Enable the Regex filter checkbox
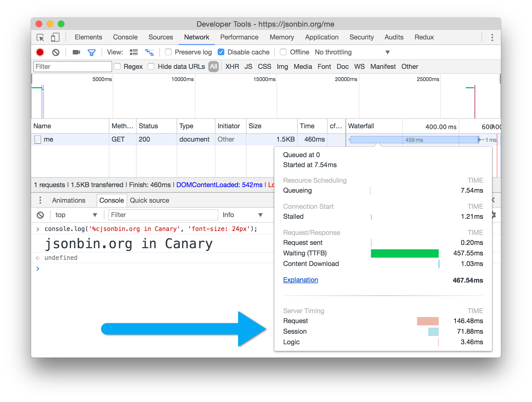The width and height of the screenshot is (532, 402). coord(117,67)
